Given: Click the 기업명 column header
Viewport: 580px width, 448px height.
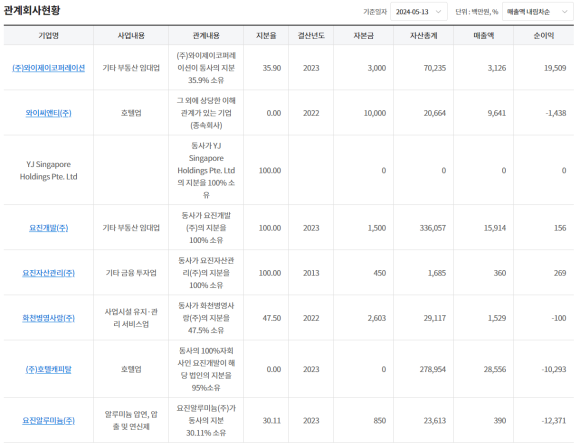Looking at the screenshot, I should click(x=48, y=36).
